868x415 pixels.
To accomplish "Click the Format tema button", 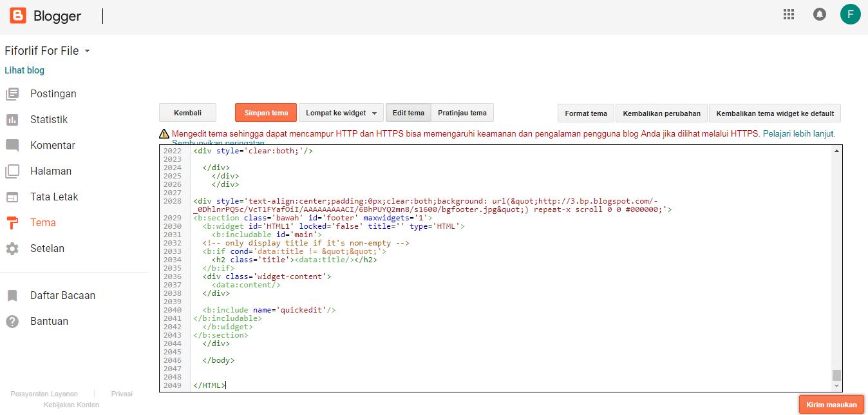I will (x=586, y=113).
